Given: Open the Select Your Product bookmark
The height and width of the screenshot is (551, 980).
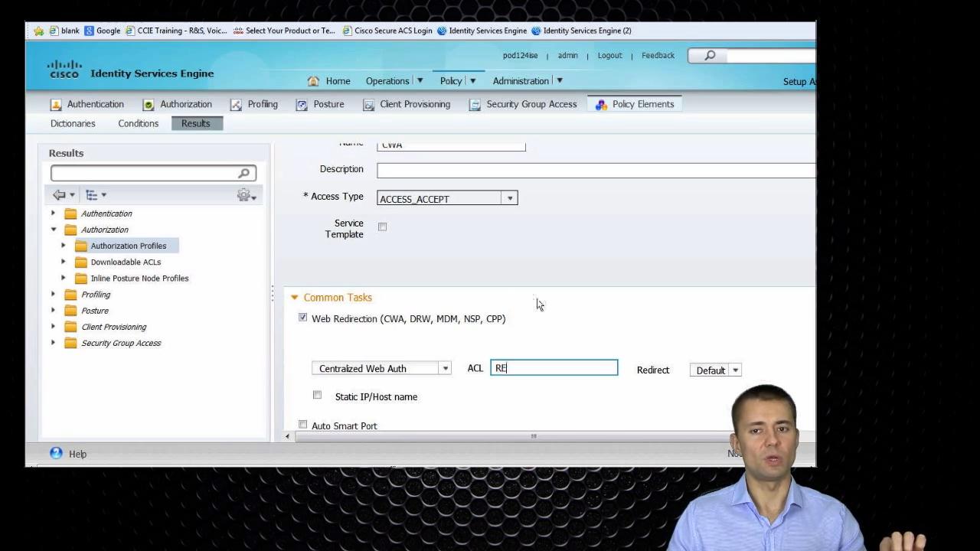Looking at the screenshot, I should point(284,31).
